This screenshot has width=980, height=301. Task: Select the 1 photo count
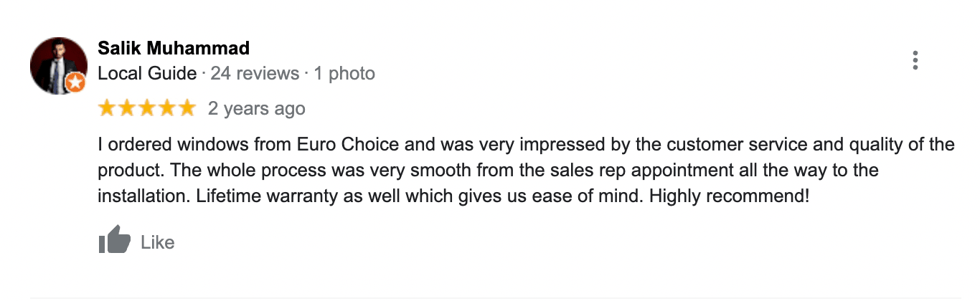coord(344,73)
